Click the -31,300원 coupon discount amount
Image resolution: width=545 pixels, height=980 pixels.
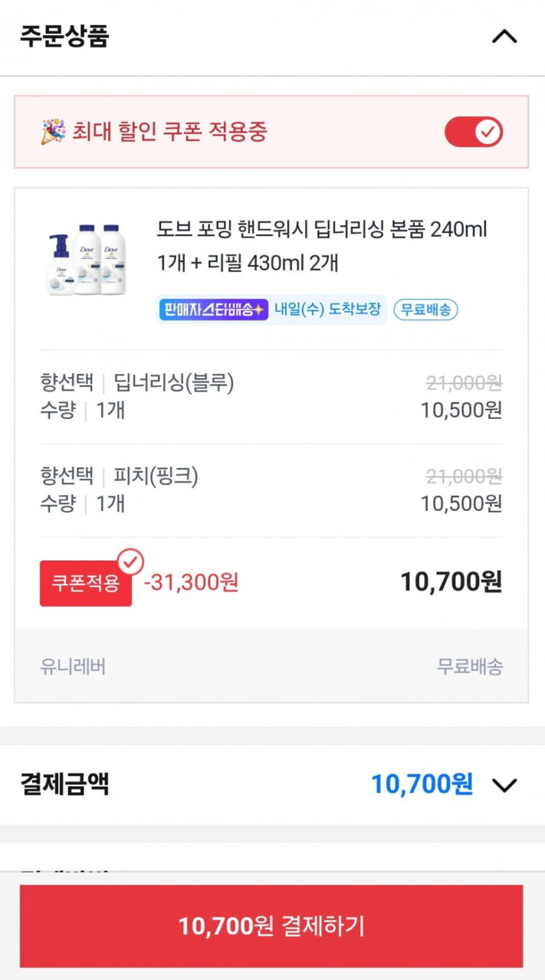pos(191,582)
